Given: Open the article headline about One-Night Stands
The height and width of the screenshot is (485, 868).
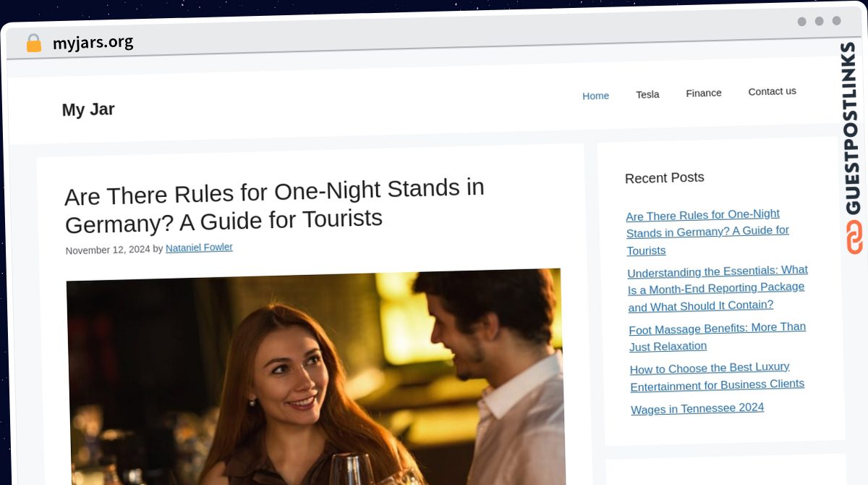Looking at the screenshot, I should coord(275,206).
